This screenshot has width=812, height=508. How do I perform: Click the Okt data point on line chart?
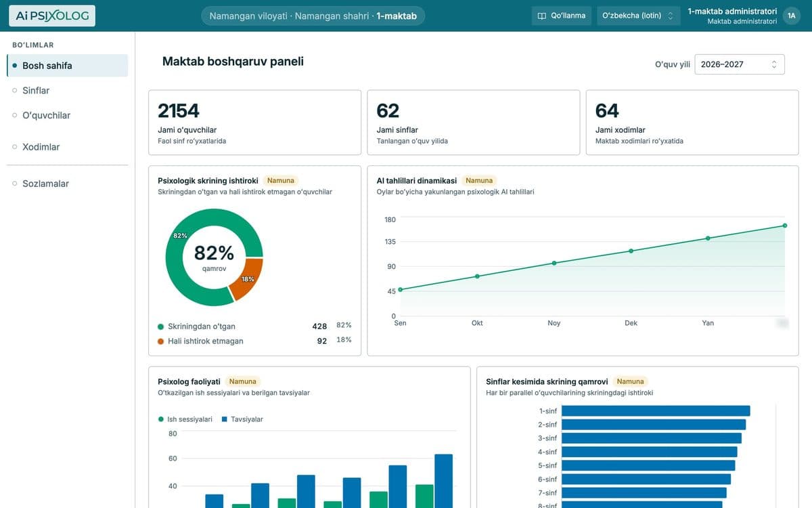click(477, 276)
